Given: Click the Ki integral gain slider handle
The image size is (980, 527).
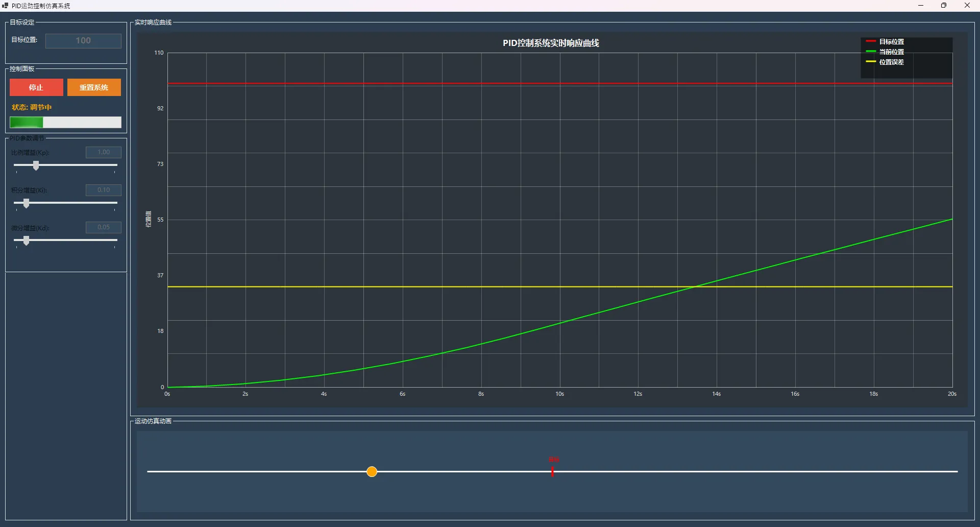Looking at the screenshot, I should [x=26, y=203].
